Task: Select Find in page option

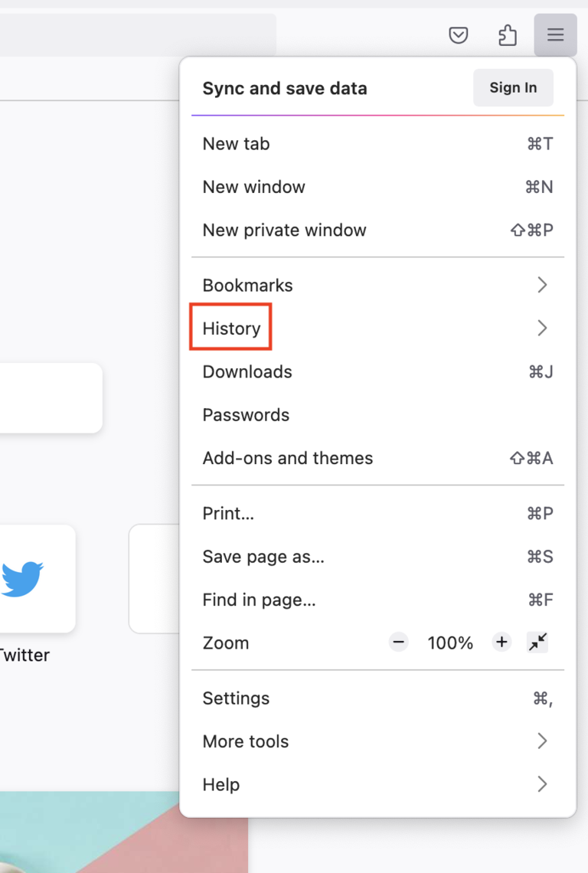Action: tap(259, 600)
